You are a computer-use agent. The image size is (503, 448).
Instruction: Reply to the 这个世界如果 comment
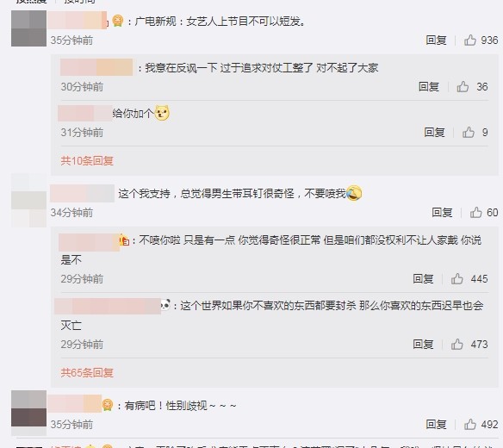click(423, 345)
